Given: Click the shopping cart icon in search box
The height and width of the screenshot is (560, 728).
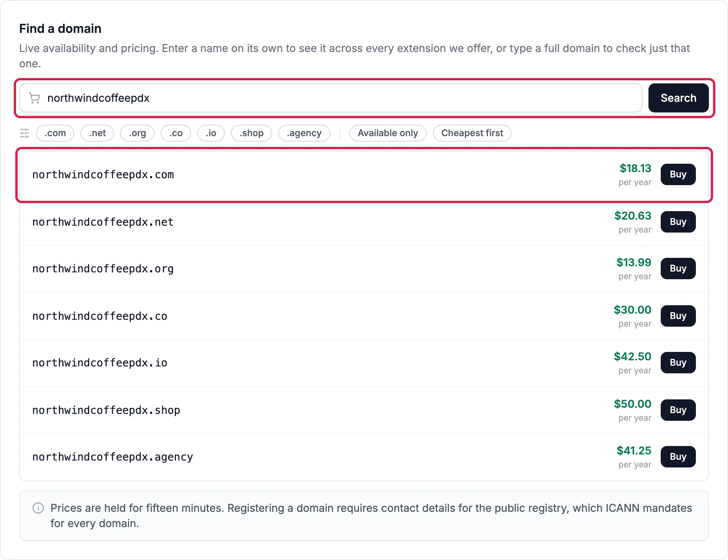Looking at the screenshot, I should coord(35,98).
